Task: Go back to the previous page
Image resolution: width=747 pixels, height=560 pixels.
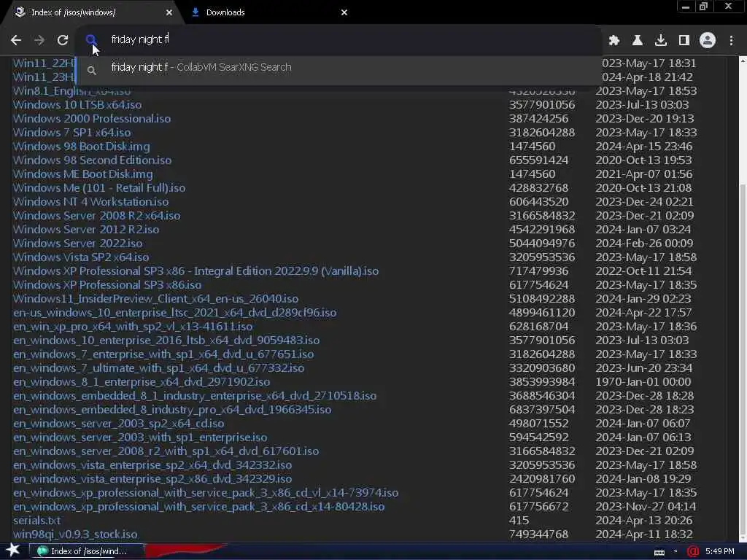Action: click(x=16, y=40)
